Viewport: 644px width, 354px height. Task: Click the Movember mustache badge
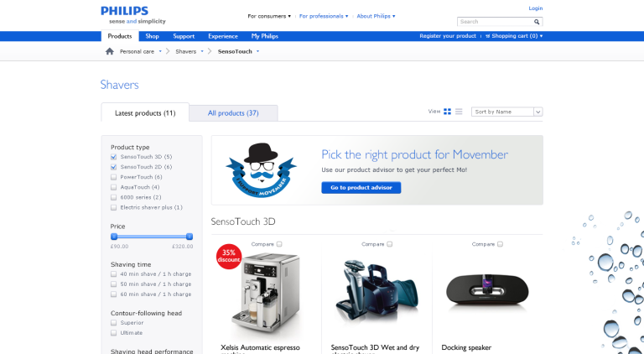261,170
